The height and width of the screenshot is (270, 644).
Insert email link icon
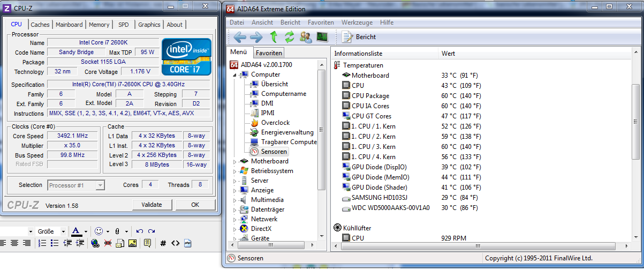point(120,243)
